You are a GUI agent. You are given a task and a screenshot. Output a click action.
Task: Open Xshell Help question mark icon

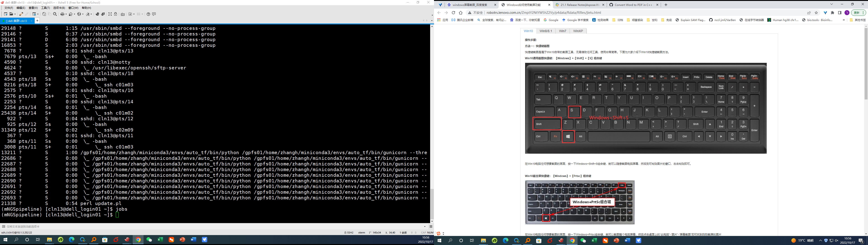[149, 14]
